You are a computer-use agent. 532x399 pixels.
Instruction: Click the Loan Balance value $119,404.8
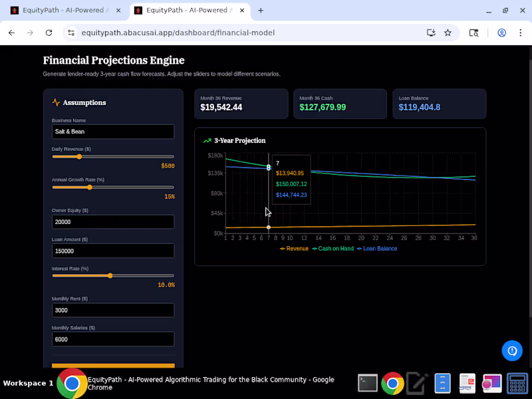pos(420,107)
